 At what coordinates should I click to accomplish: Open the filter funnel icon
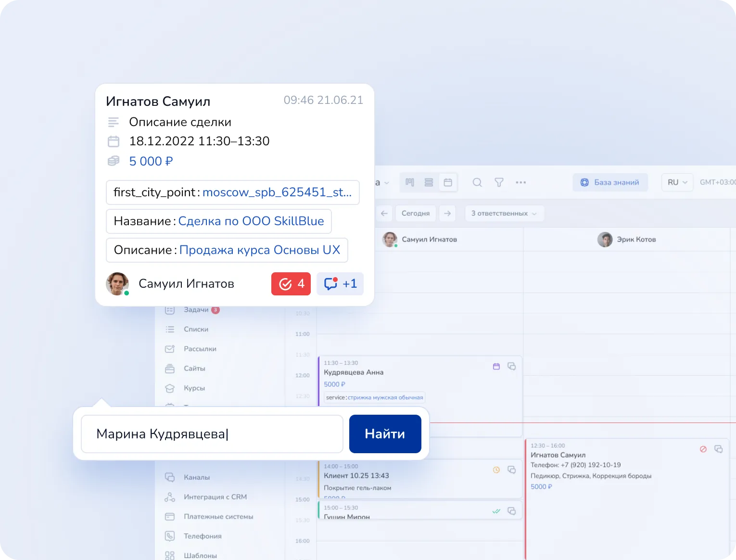pyautogui.click(x=499, y=182)
